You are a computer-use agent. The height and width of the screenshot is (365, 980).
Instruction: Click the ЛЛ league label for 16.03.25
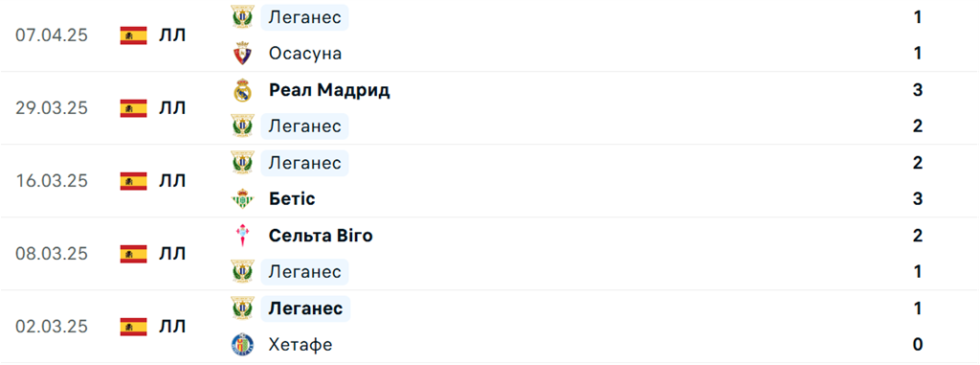tap(172, 181)
